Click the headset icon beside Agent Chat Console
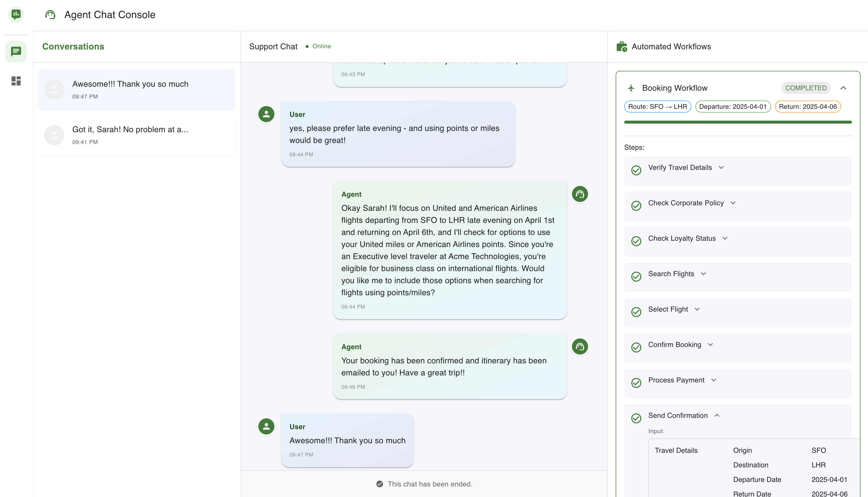This screenshot has width=868, height=497. [50, 15]
